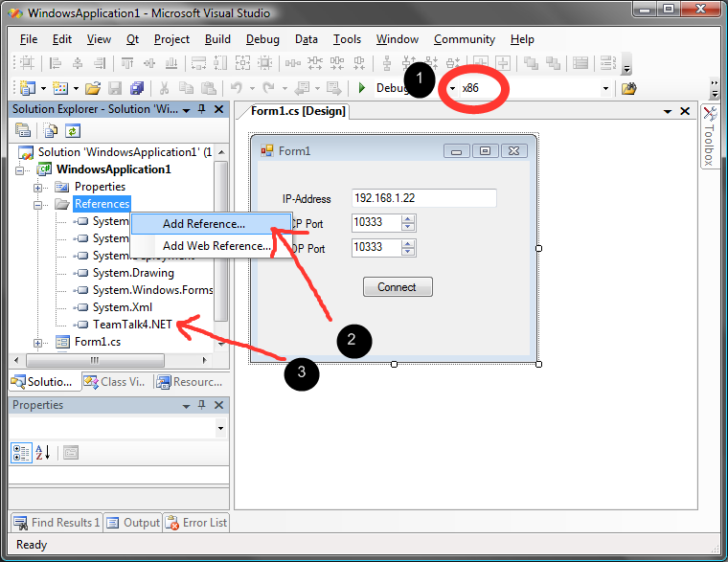Click the Refresh icon in Solution Explorer toolbar
Screen dimensions: 728x562
tap(73, 130)
